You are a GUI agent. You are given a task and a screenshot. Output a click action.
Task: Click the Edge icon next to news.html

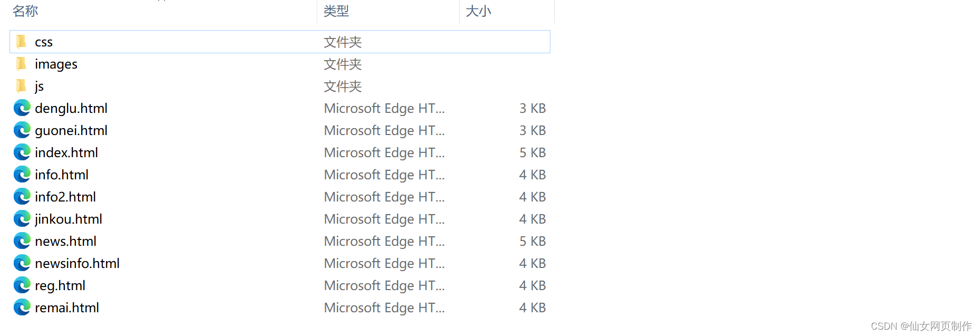pyautogui.click(x=22, y=241)
